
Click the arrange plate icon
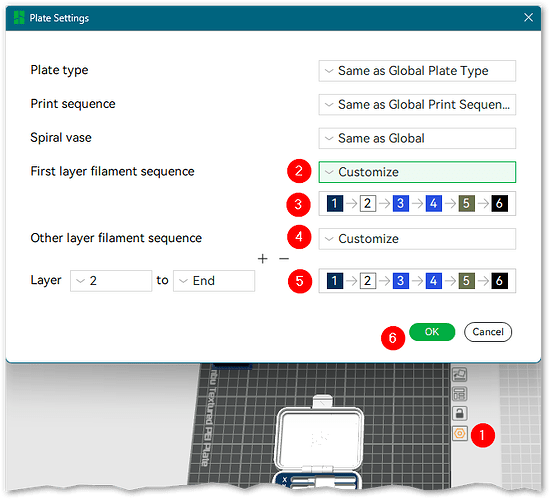tap(460, 394)
